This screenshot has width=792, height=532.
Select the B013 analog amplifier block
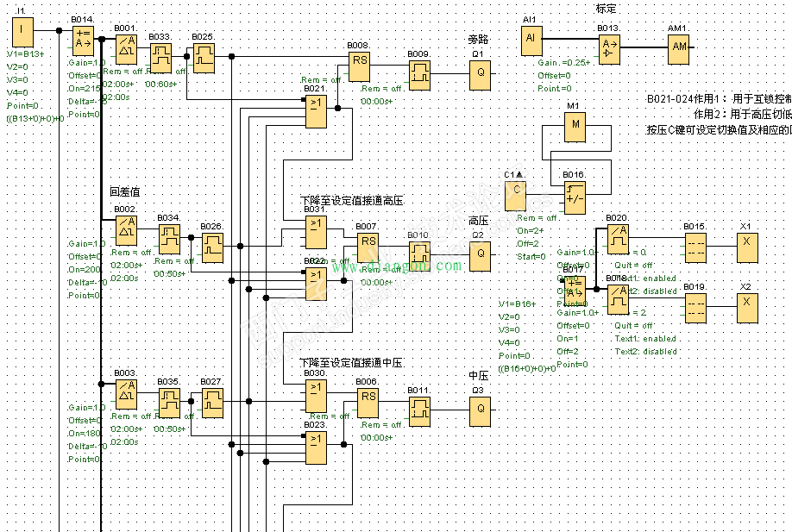click(x=610, y=49)
